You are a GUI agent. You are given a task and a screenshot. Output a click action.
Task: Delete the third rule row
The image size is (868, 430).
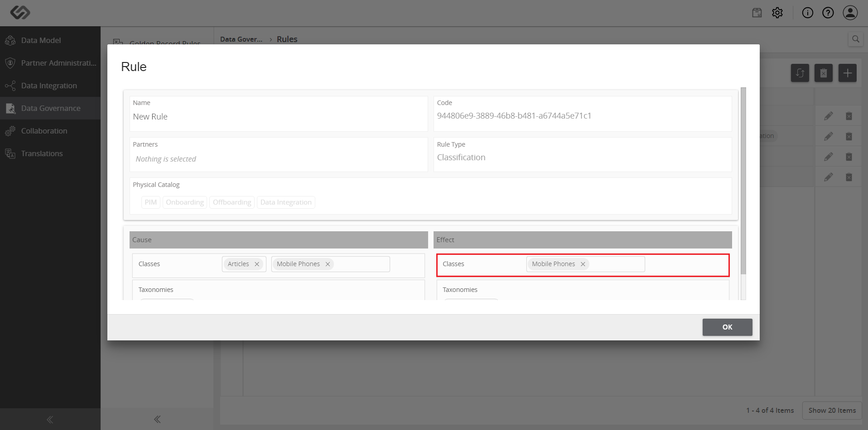click(849, 157)
